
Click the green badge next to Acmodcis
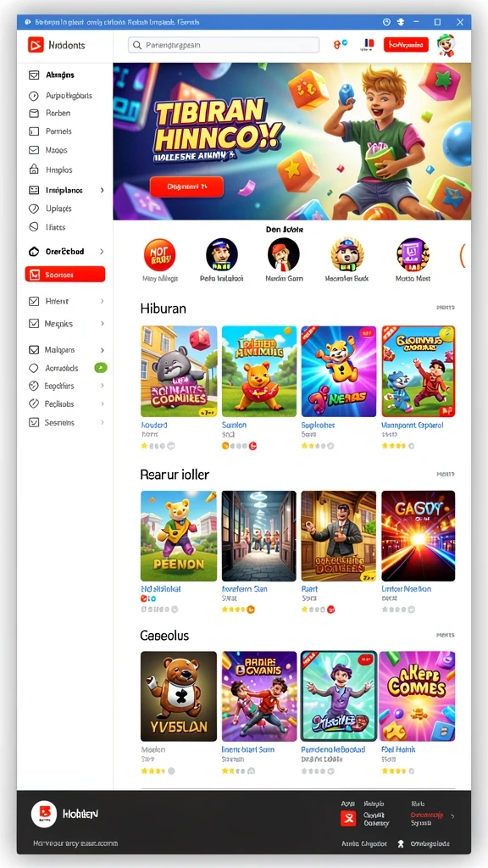[x=101, y=368]
